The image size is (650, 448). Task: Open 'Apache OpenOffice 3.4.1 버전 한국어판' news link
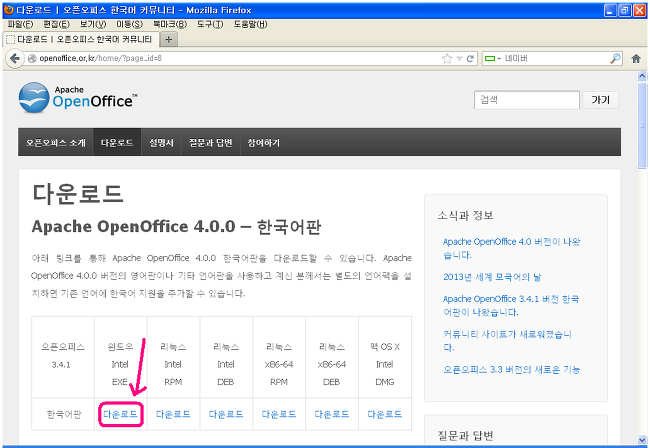[x=511, y=305]
